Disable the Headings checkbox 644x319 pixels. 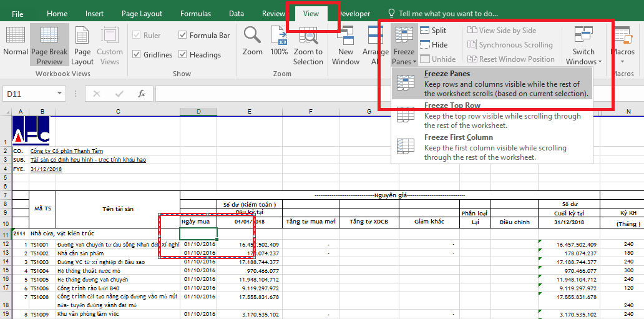[x=183, y=55]
